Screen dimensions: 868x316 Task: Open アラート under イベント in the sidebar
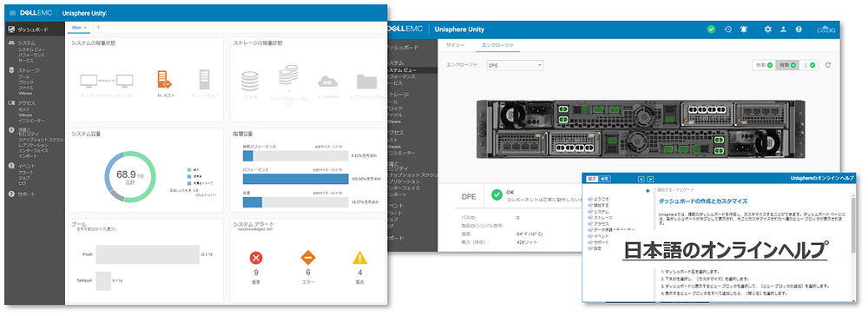tap(25, 172)
